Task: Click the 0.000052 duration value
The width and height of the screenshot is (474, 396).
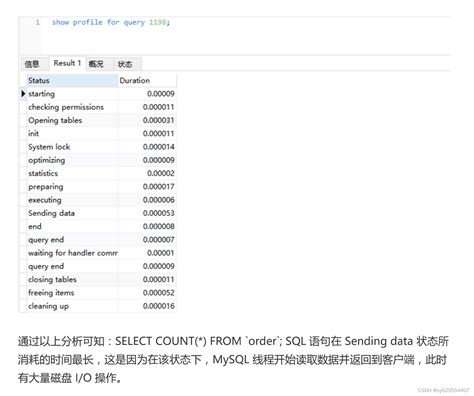Action: point(159,293)
